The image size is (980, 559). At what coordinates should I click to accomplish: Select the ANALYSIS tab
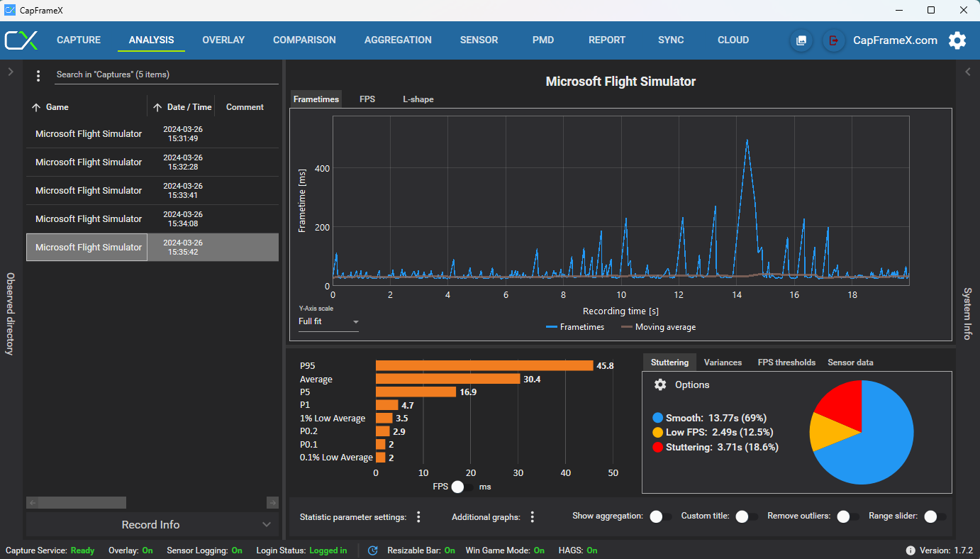151,40
